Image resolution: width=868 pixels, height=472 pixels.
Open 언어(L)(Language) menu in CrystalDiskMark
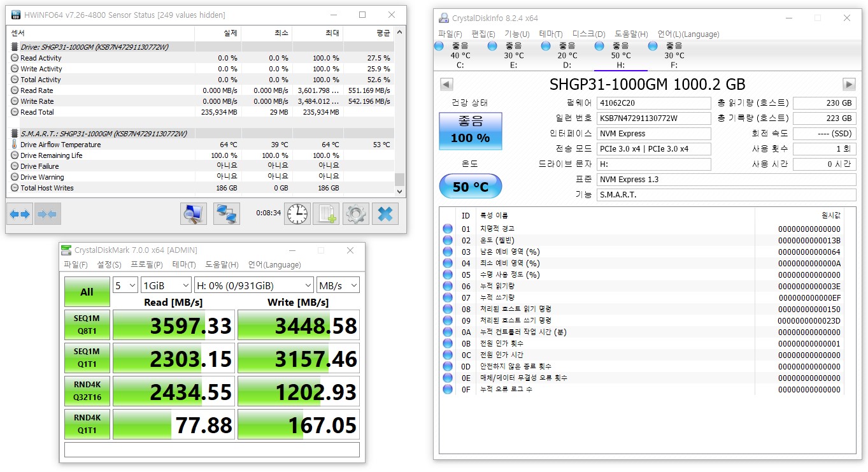[x=274, y=265]
